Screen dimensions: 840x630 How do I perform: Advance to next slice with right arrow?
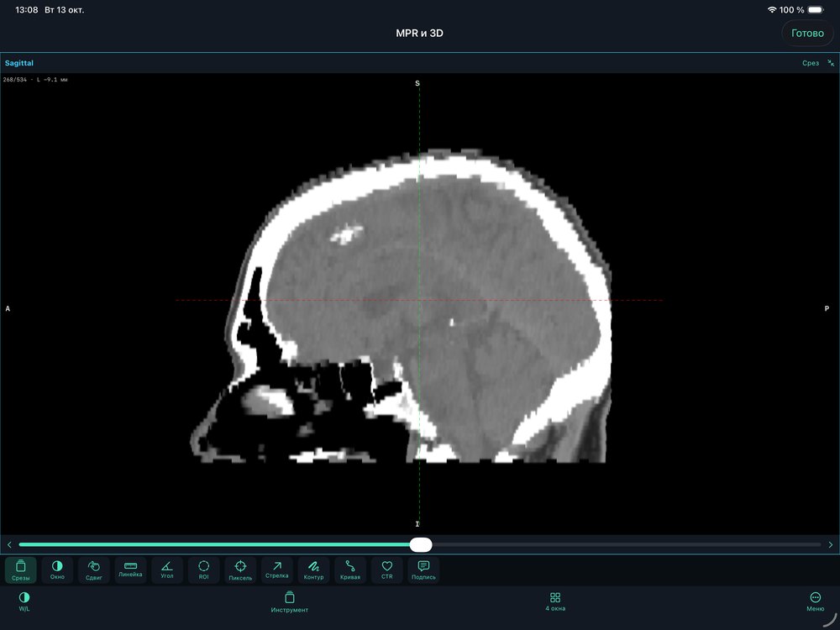pyautogui.click(x=831, y=545)
